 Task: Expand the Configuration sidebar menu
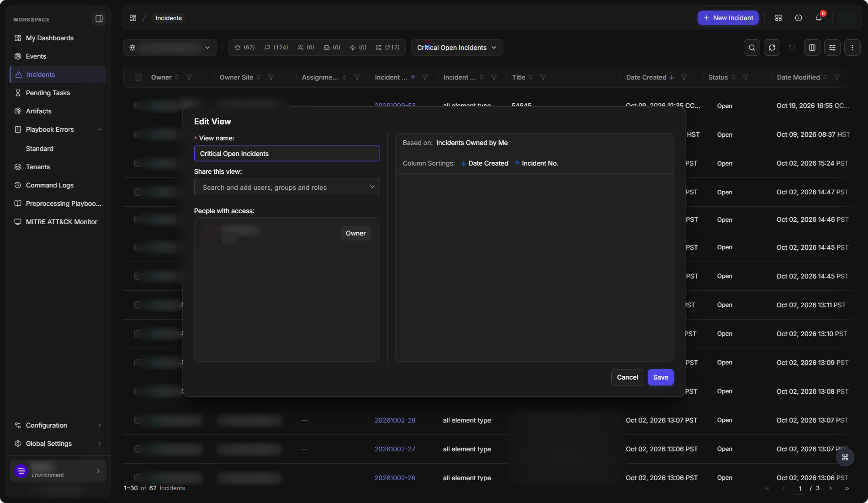(x=58, y=425)
